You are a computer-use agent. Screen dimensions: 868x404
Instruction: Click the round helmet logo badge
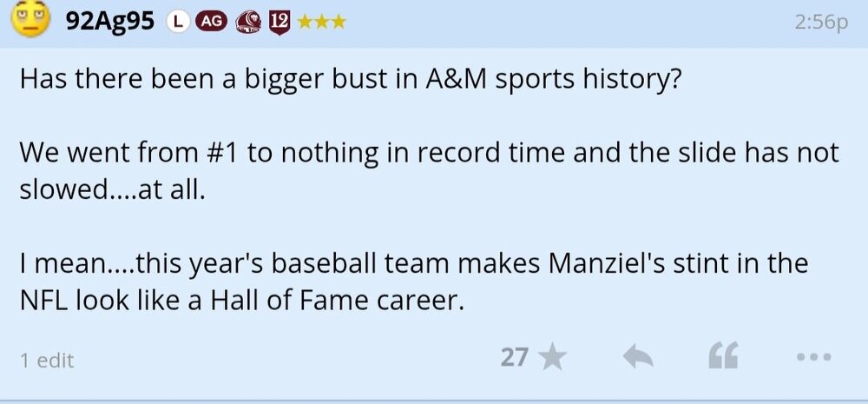coord(247,22)
